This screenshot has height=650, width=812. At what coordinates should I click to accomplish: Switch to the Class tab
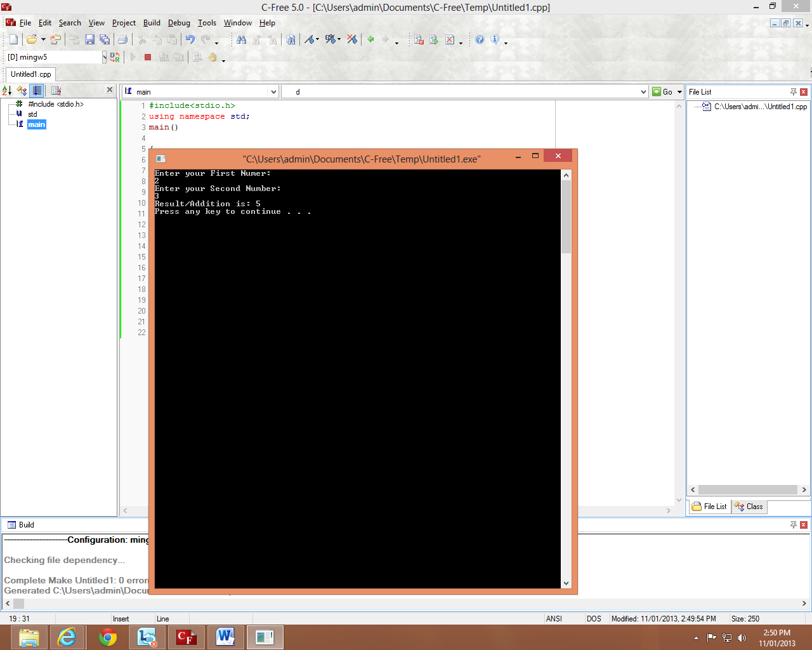(x=749, y=507)
